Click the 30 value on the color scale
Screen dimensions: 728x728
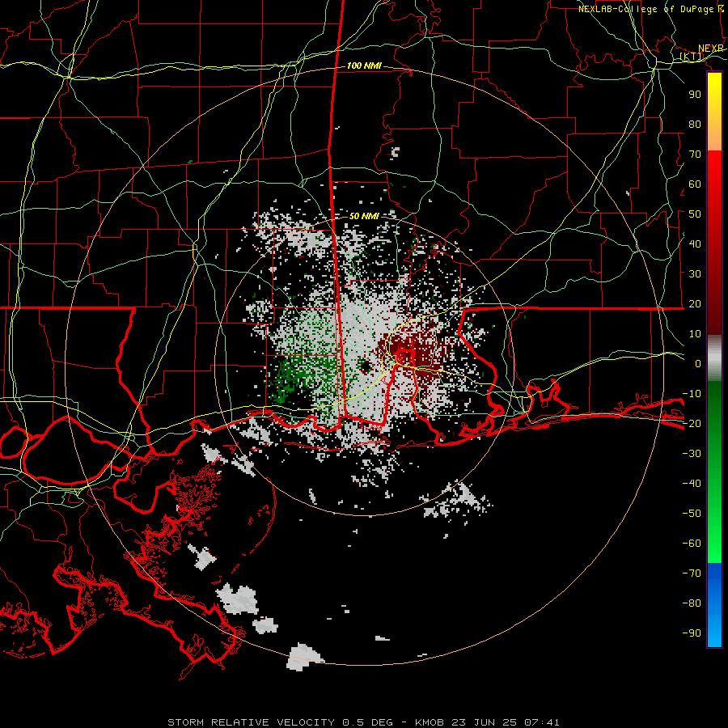(x=695, y=274)
